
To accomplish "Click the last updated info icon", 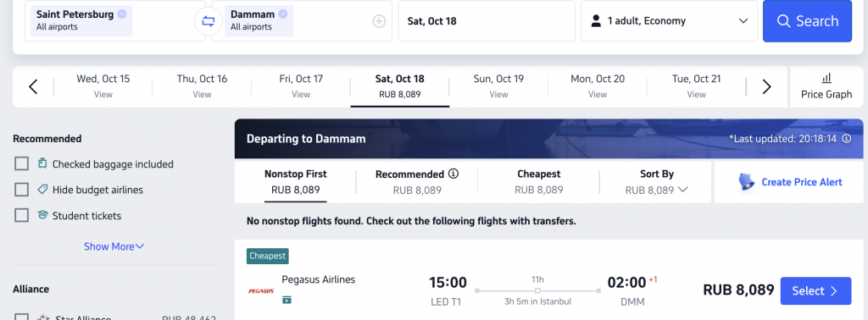I will coord(847,139).
